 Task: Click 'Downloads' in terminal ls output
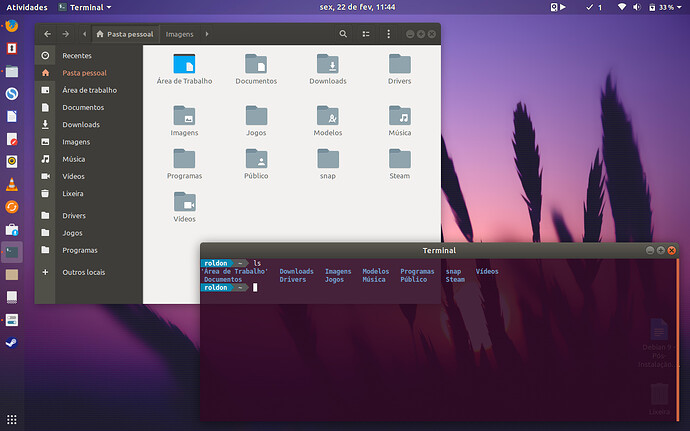coord(297,271)
